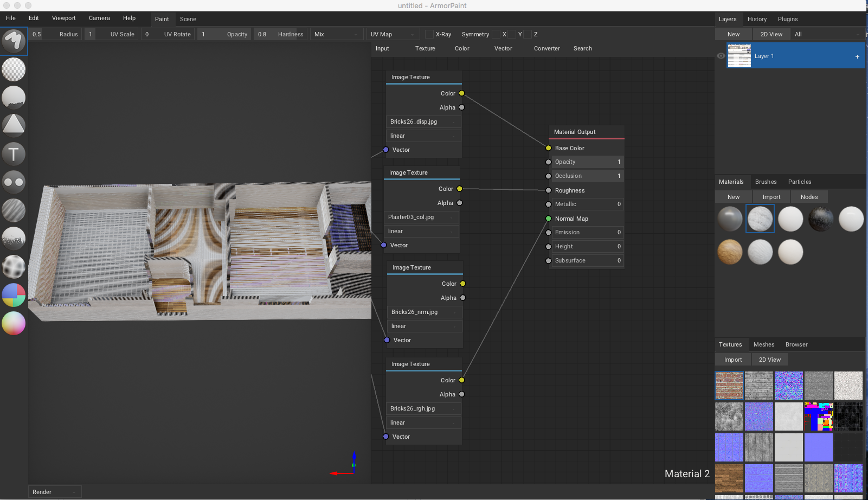Open the UV Map dropdown

393,34
